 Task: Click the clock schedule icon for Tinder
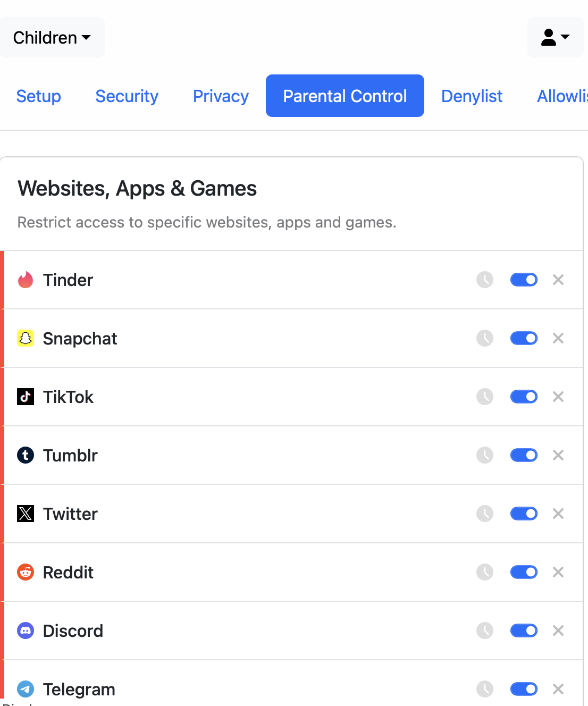point(484,280)
